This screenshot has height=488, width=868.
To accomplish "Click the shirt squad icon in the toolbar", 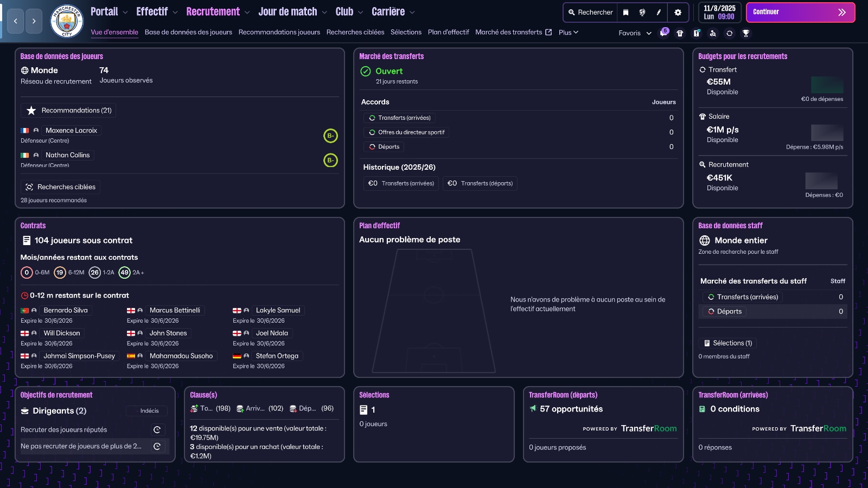I will click(680, 33).
